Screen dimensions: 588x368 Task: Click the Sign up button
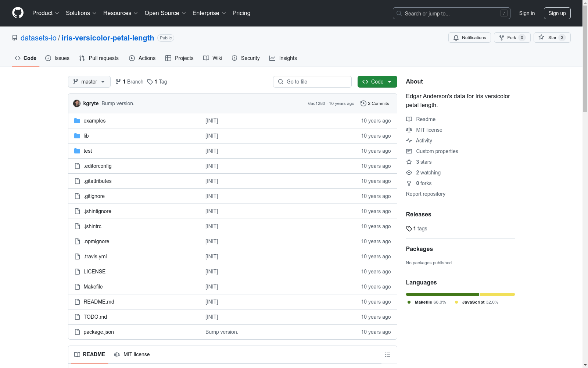pos(557,13)
